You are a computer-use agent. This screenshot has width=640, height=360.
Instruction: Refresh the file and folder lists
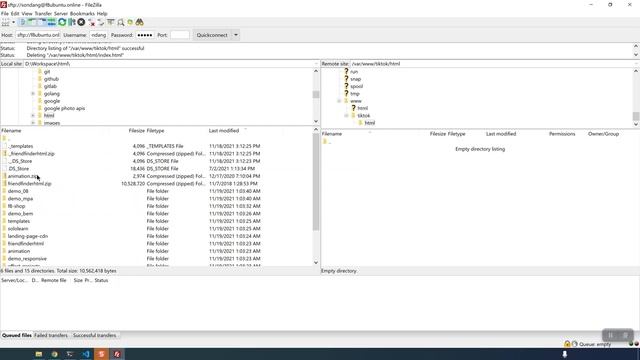click(x=62, y=22)
